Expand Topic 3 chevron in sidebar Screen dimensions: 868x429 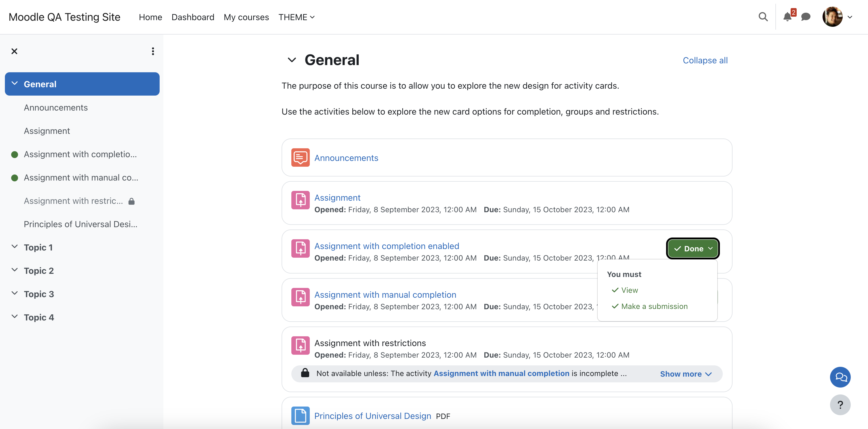coord(14,293)
